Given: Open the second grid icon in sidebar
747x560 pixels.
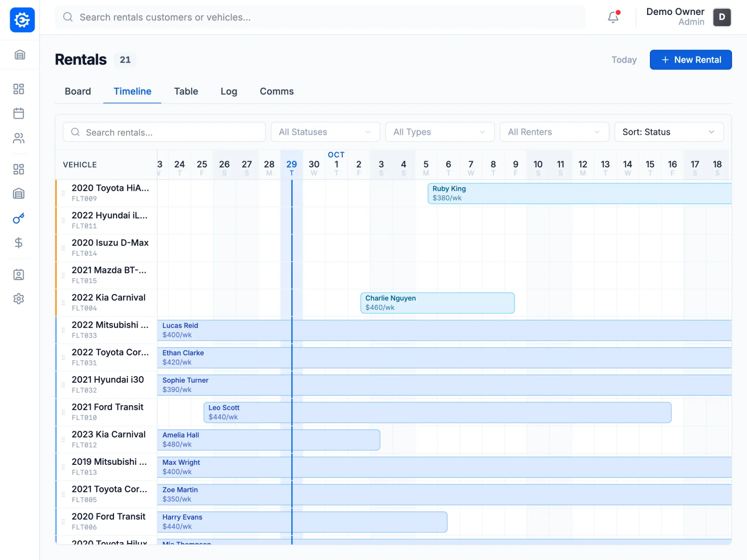Looking at the screenshot, I should coord(19,169).
